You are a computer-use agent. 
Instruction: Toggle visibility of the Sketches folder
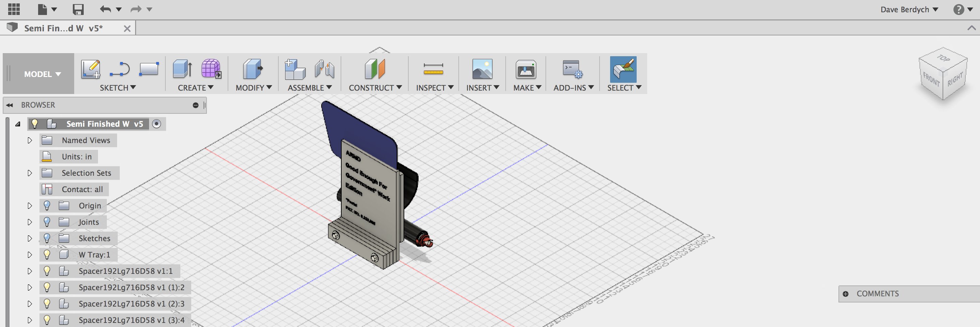coord(47,238)
